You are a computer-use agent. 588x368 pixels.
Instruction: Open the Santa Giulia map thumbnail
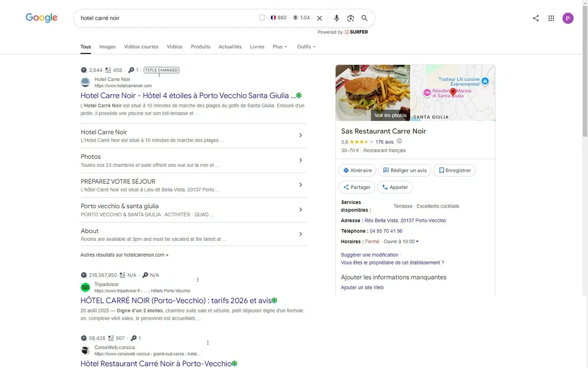coord(453,93)
